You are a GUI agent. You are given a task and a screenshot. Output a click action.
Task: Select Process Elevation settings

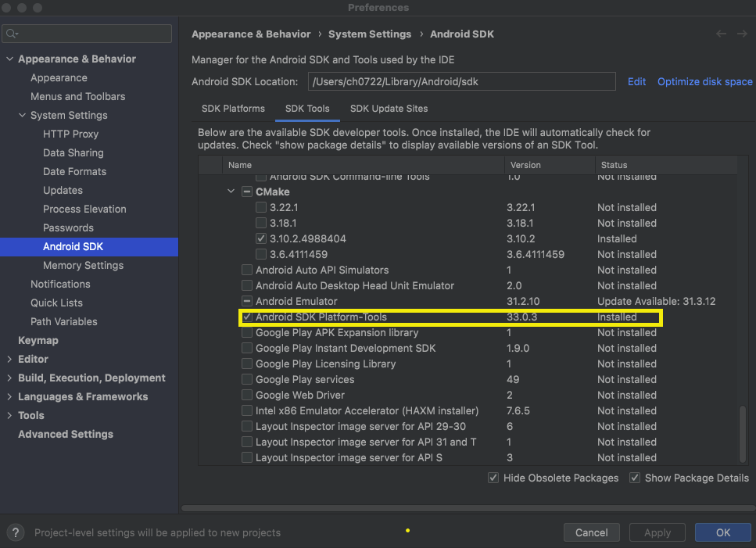(84, 210)
